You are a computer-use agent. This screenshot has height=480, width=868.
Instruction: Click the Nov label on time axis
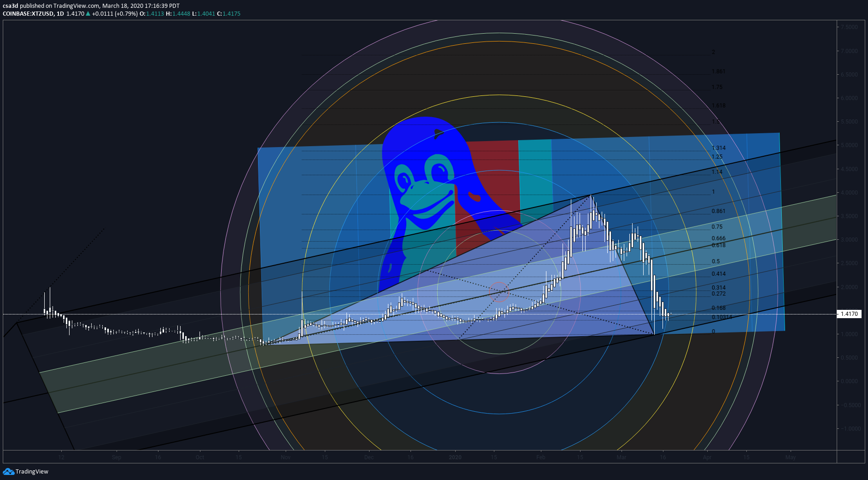(286, 457)
